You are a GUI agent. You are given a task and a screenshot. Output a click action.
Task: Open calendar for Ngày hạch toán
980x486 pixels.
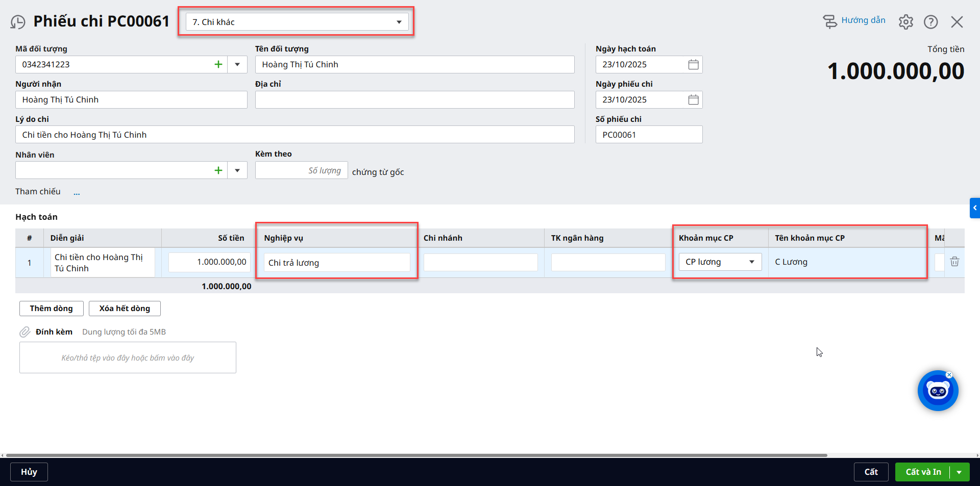693,65
